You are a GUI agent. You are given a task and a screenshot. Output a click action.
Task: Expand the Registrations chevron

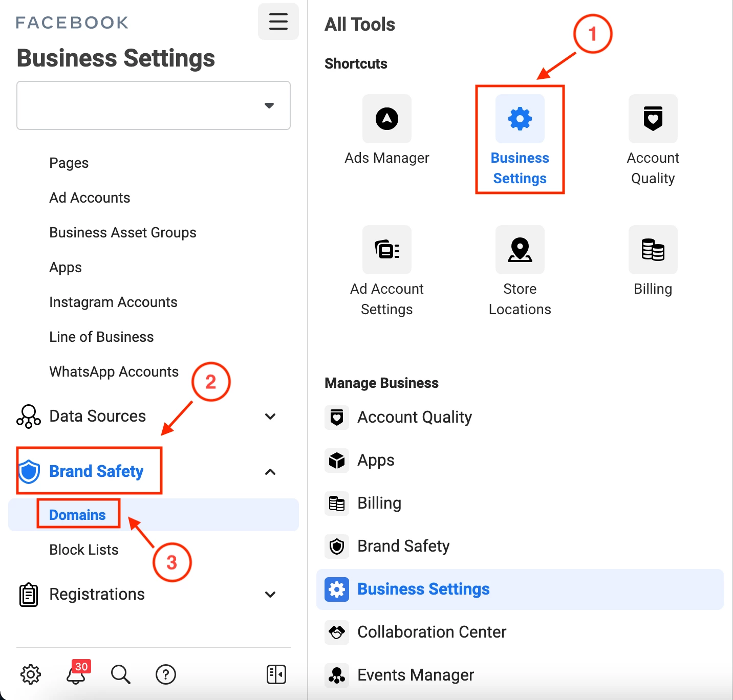pyautogui.click(x=270, y=595)
